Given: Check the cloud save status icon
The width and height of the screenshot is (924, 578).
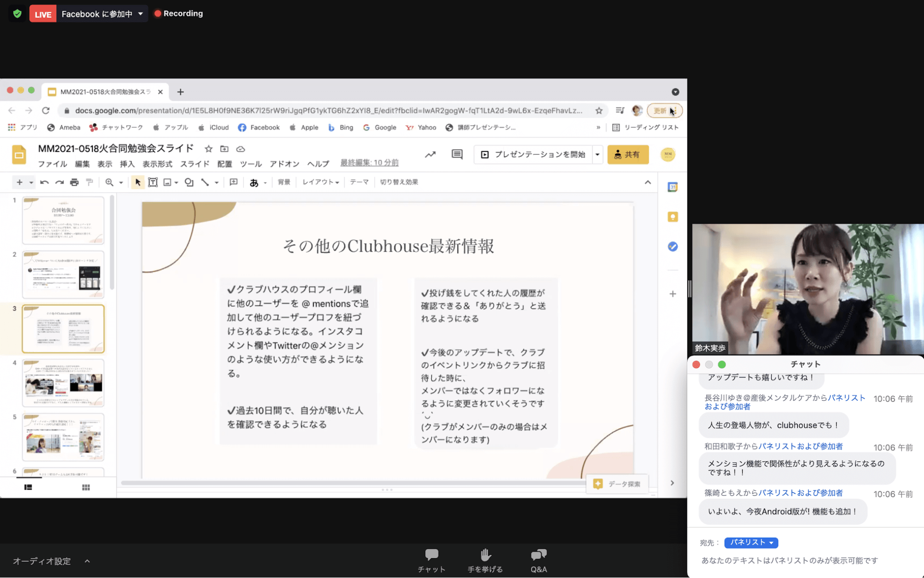Looking at the screenshot, I should [240, 149].
